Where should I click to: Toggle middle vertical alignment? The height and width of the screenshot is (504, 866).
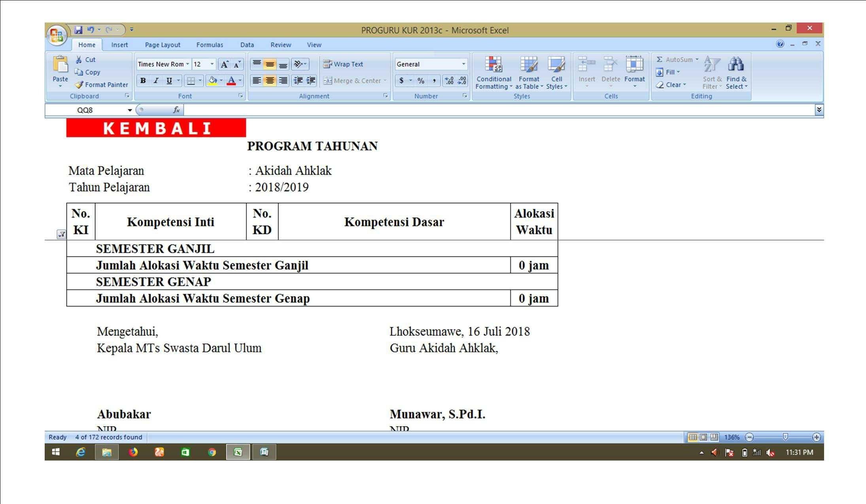pos(270,64)
